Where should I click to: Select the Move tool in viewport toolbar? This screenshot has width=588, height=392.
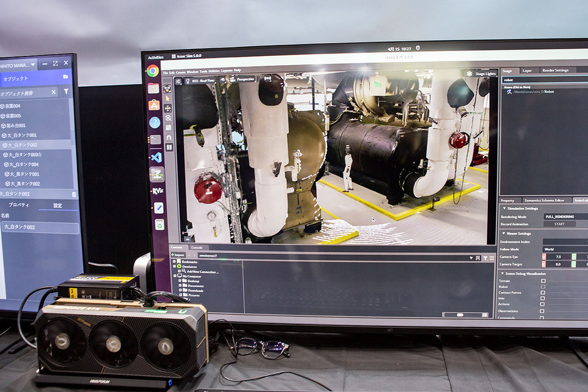(168, 108)
